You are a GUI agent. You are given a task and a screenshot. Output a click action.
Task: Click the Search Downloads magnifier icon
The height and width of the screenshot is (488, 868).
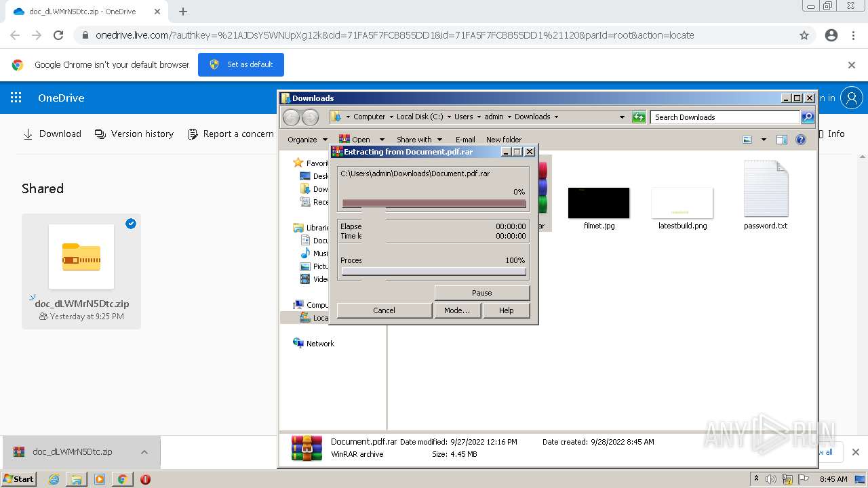pyautogui.click(x=808, y=117)
